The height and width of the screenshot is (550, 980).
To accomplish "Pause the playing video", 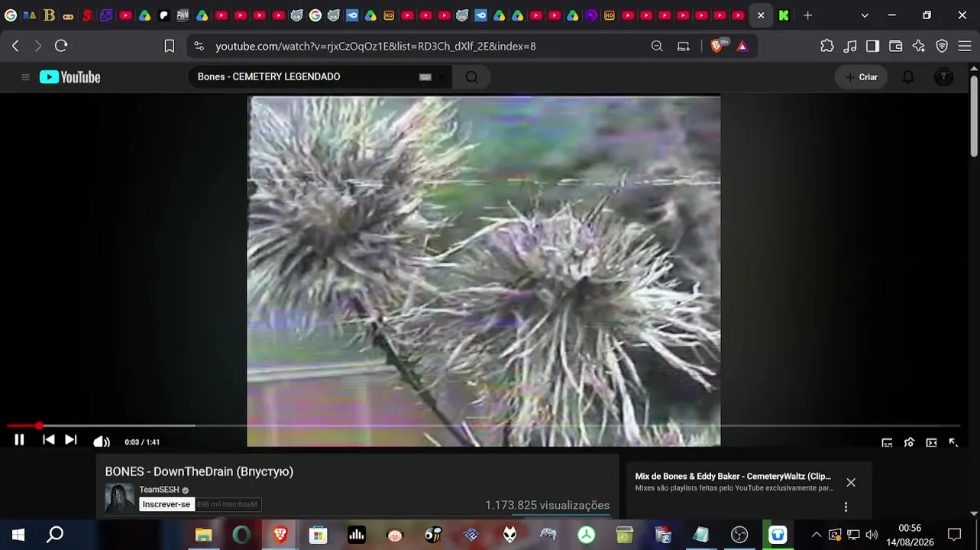I will (19, 440).
